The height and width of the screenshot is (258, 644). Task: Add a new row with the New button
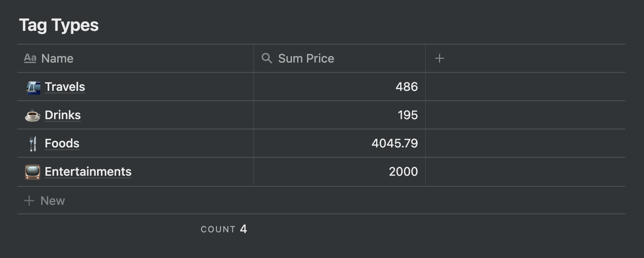click(52, 200)
